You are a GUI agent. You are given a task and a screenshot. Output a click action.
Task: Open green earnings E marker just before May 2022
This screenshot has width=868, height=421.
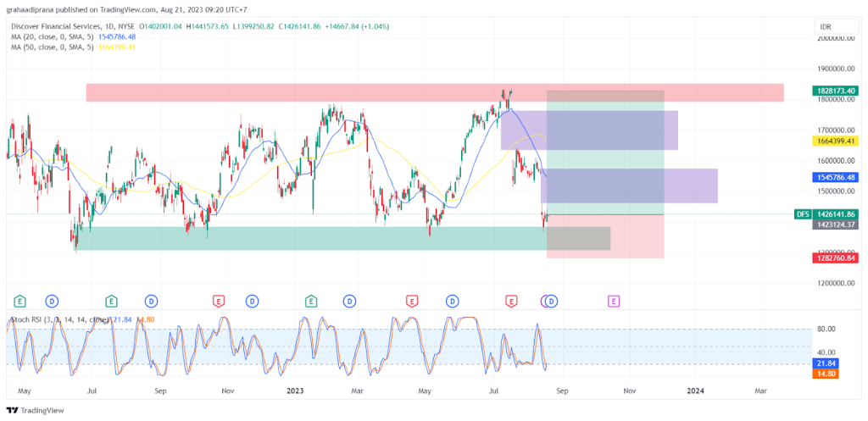[19, 301]
